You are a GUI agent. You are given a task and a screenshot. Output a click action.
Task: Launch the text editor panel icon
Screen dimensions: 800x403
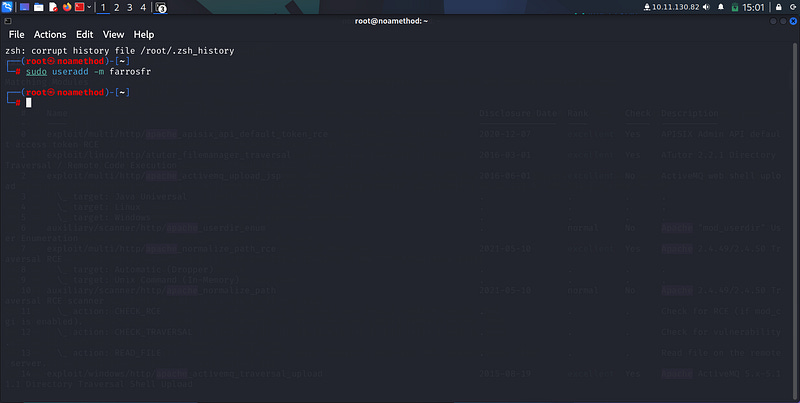click(53, 7)
